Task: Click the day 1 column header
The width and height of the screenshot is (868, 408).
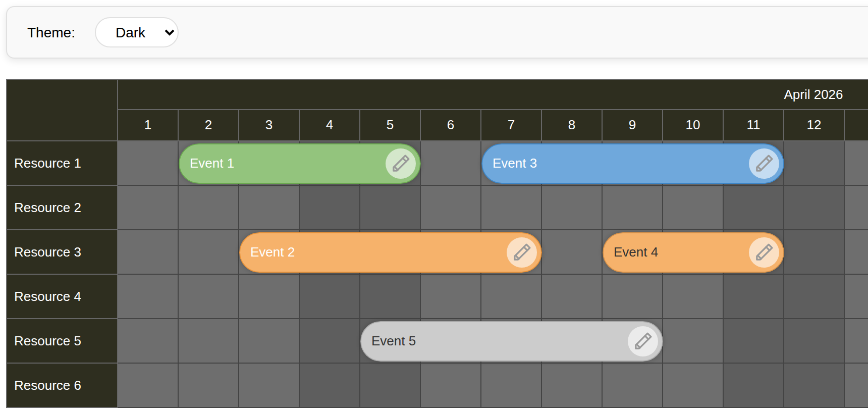Action: (x=147, y=125)
